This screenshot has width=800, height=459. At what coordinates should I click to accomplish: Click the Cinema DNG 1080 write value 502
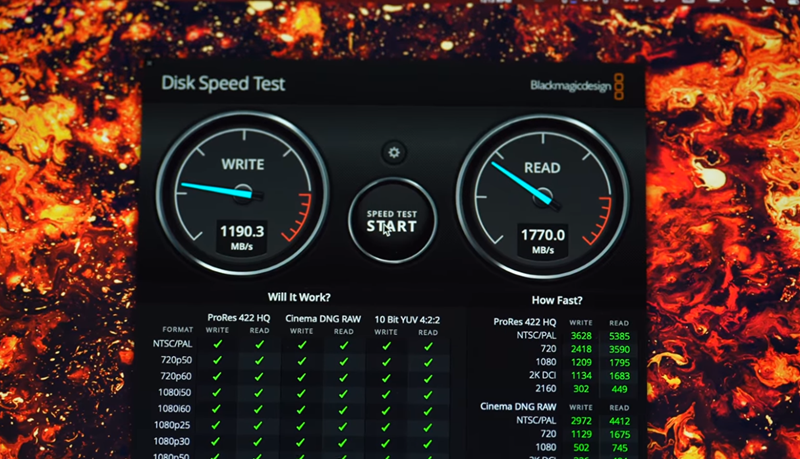point(581,448)
